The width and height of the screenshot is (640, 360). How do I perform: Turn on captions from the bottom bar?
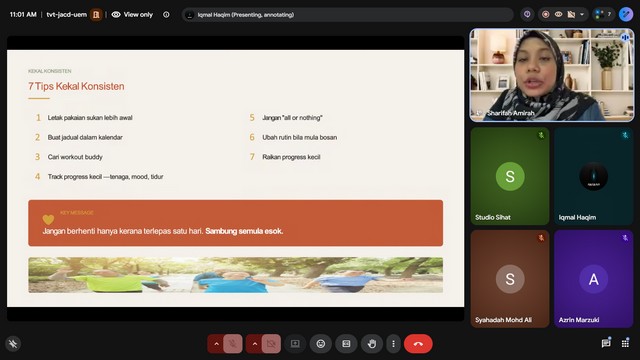(346, 344)
